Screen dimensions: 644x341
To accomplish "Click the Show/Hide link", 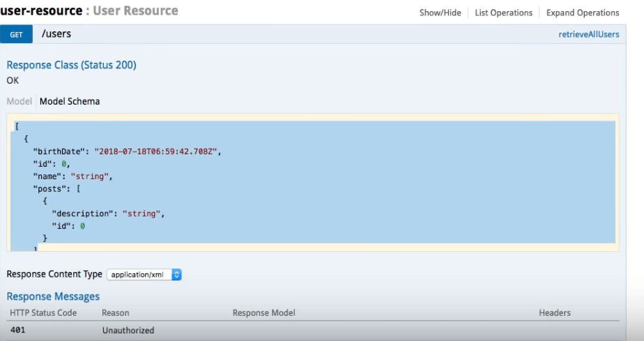I will pos(440,13).
